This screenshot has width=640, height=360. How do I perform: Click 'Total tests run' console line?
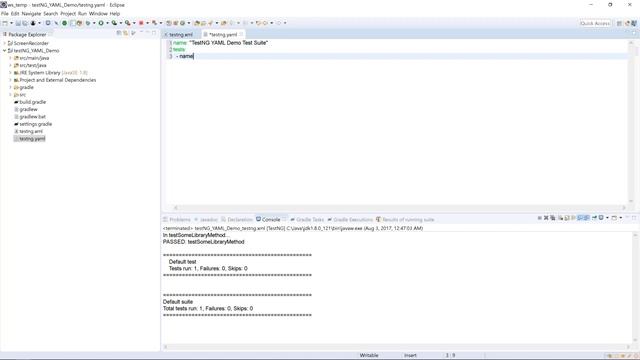[208, 309]
